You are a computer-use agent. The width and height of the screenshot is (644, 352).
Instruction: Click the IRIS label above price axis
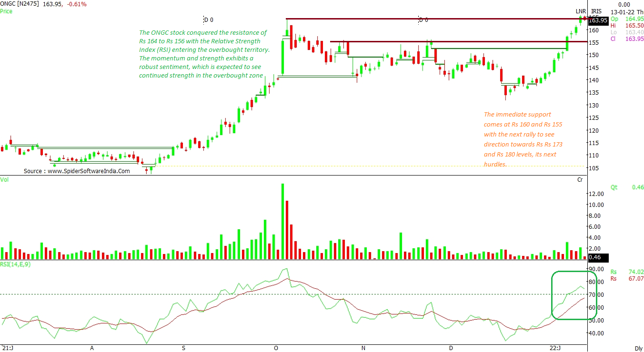tap(596, 11)
